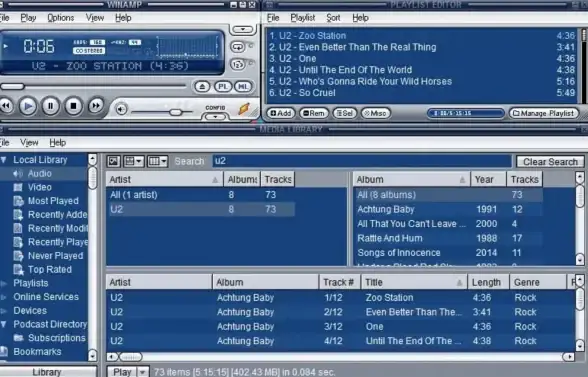Screen dimensions: 588x377
Task: Collapse the Local Library tree node
Action: point(4,160)
